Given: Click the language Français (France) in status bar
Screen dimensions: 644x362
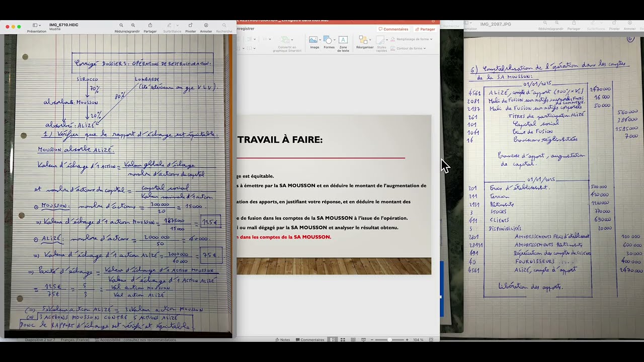Looking at the screenshot, I should 74,340.
